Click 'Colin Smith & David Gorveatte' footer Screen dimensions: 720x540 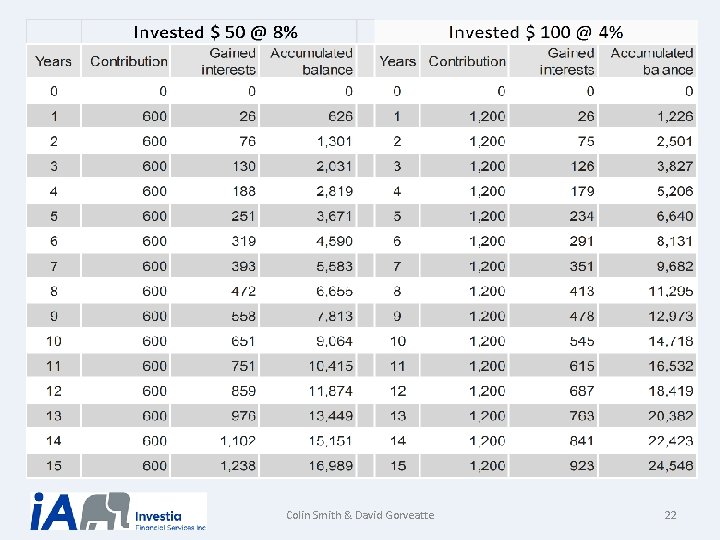coord(360,515)
